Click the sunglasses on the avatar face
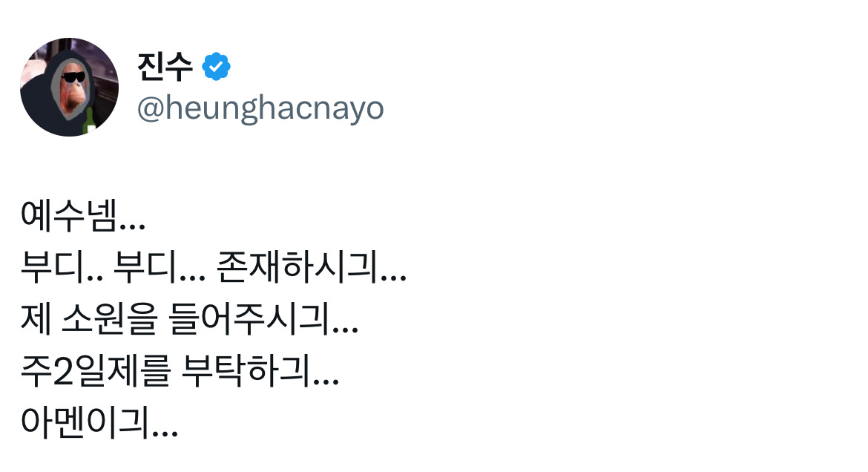 pos(74,77)
